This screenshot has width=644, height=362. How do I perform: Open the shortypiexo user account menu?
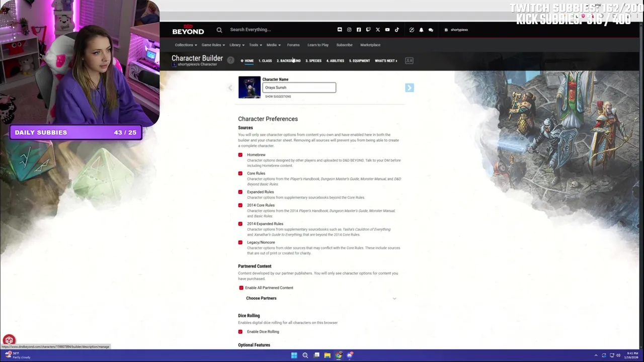456,30
